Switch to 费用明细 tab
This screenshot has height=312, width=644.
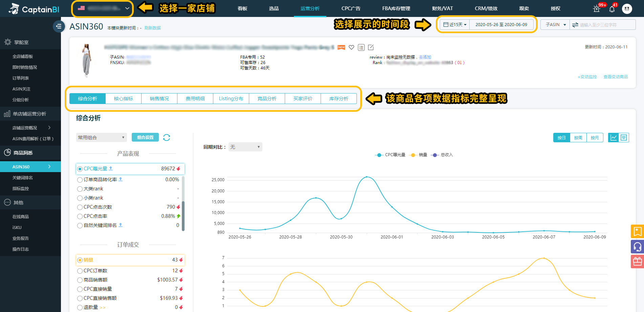(x=195, y=99)
